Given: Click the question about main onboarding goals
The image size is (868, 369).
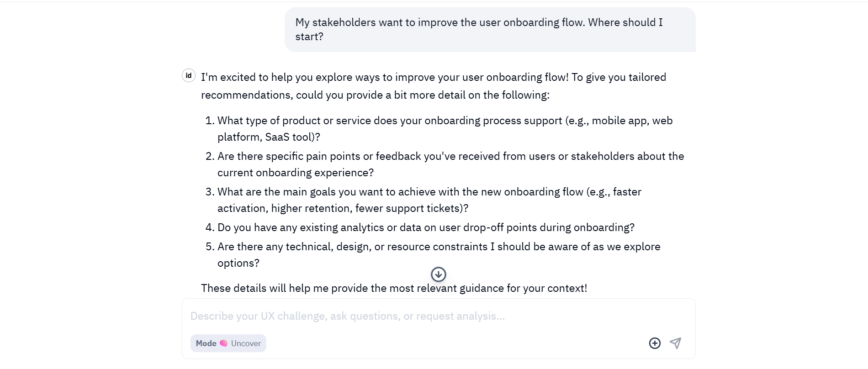Looking at the screenshot, I should 429,200.
